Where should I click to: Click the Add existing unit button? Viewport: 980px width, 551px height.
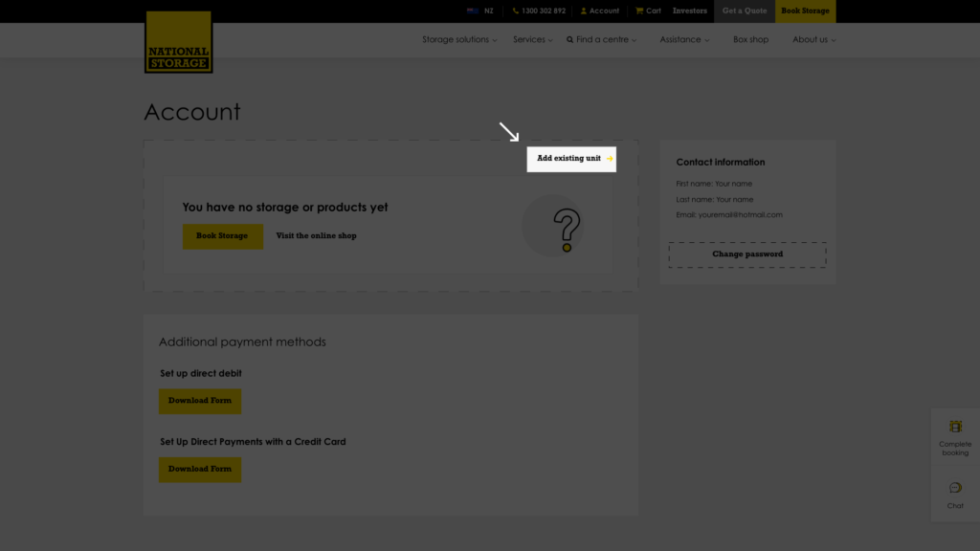[x=571, y=159]
